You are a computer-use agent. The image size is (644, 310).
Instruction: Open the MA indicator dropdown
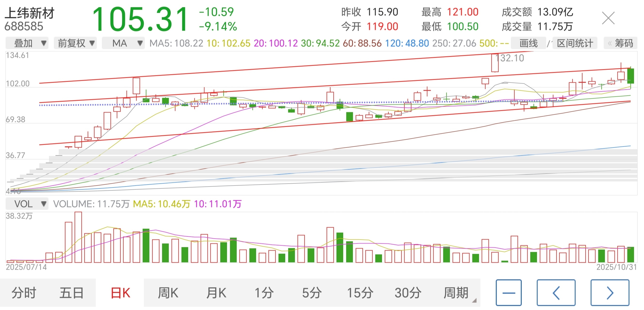point(123,43)
